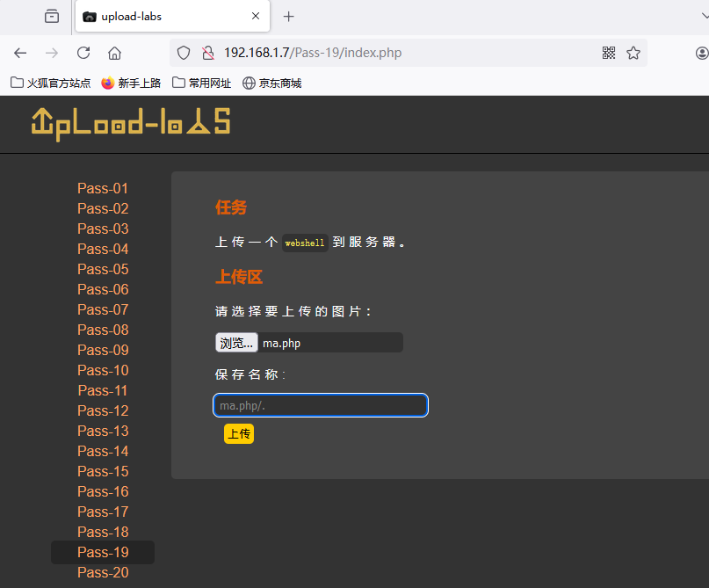Open the QR code icon in address bar

pos(609,53)
